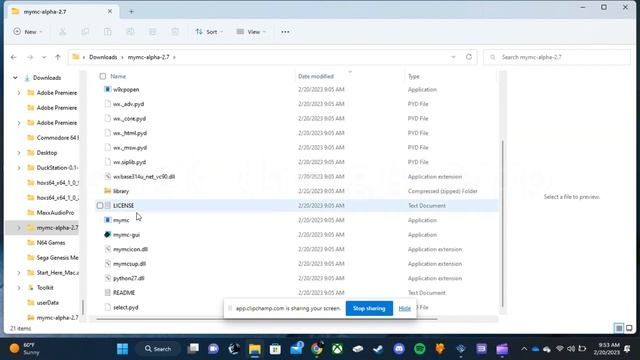The image size is (640, 360).
Task: Select the mymc application file
Action: (121, 220)
